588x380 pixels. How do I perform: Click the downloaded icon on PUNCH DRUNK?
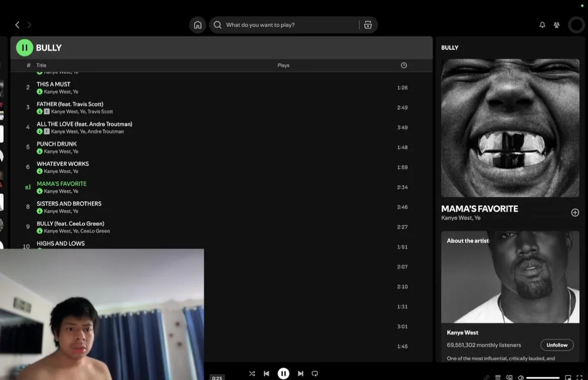click(40, 151)
